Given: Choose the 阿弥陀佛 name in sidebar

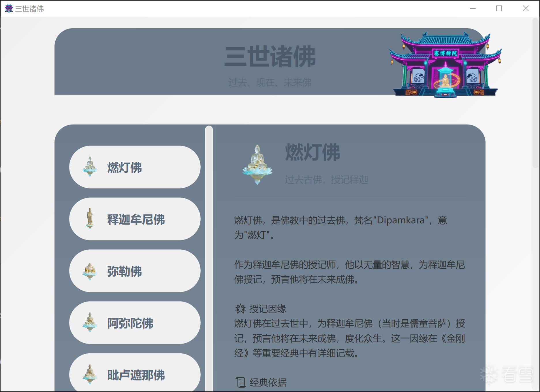Looking at the screenshot, I should point(130,323).
